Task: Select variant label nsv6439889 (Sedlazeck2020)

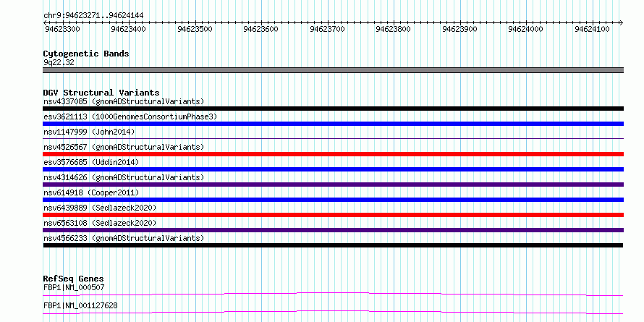Action: pyautogui.click(x=100, y=208)
